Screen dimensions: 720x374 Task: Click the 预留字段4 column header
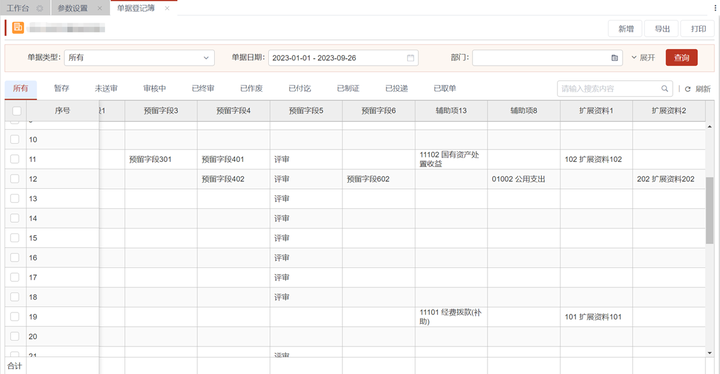pos(233,111)
